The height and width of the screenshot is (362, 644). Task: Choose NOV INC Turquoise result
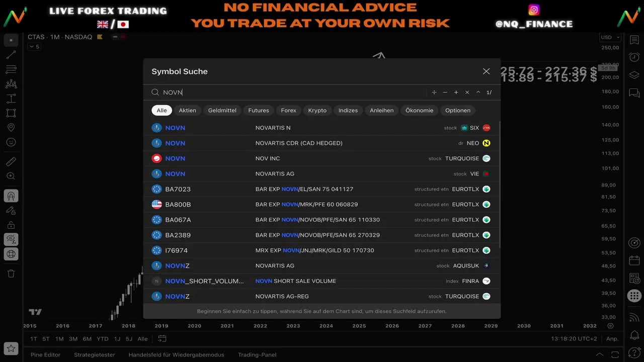[x=321, y=158]
